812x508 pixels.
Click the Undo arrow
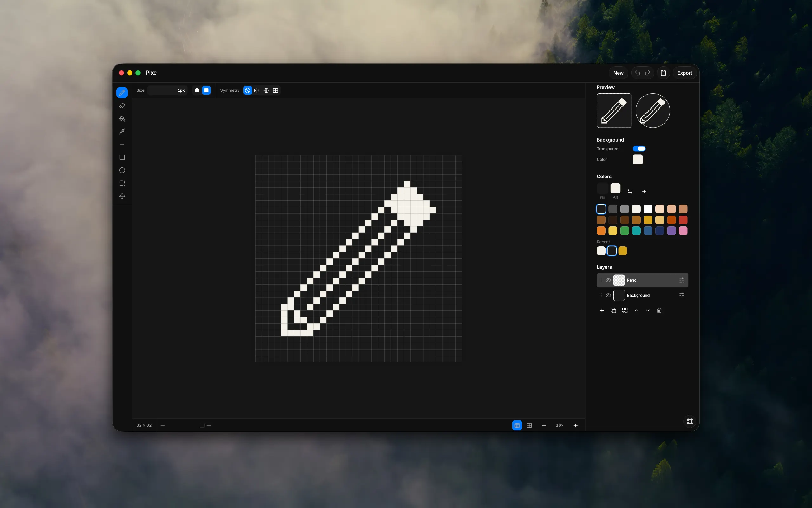638,73
